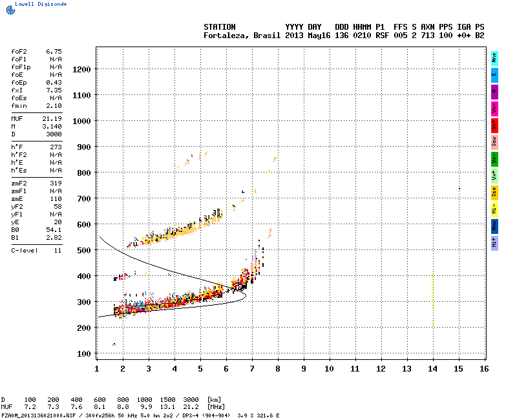The height and width of the screenshot is (420, 517).
Task: Click the 7 frequency axis label
Action: click(x=252, y=369)
